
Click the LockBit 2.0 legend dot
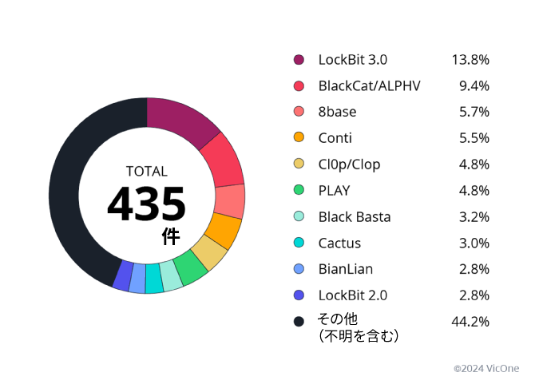(x=299, y=295)
